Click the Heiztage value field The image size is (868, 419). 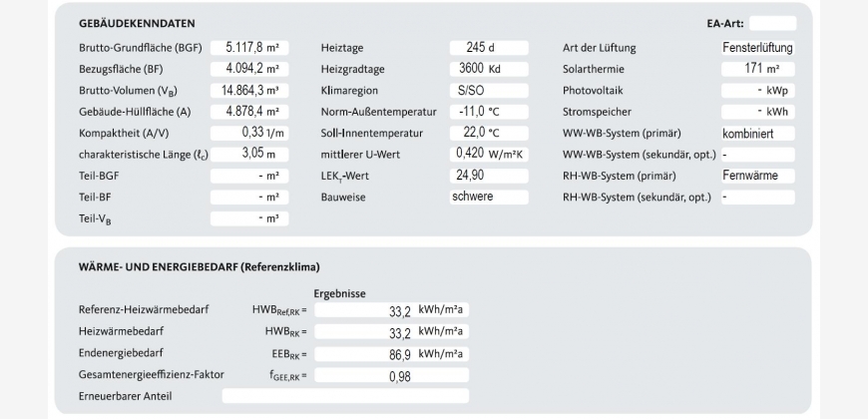coord(489,48)
